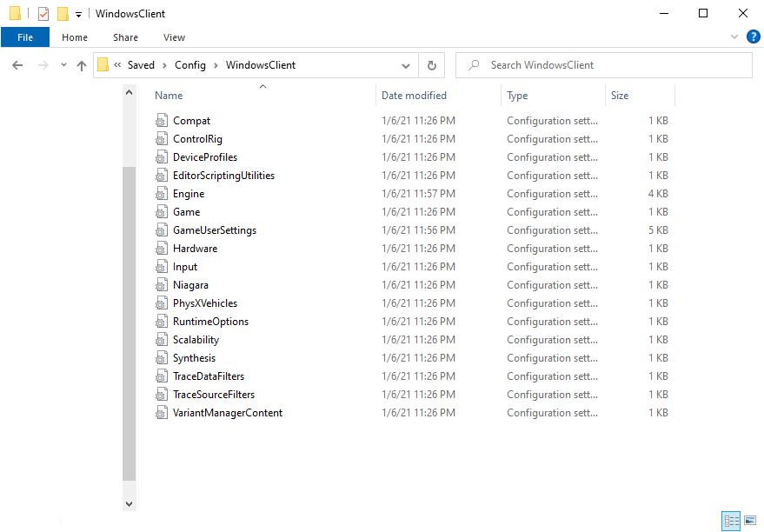
Task: Click the Search WindowsClient box
Action: point(604,65)
